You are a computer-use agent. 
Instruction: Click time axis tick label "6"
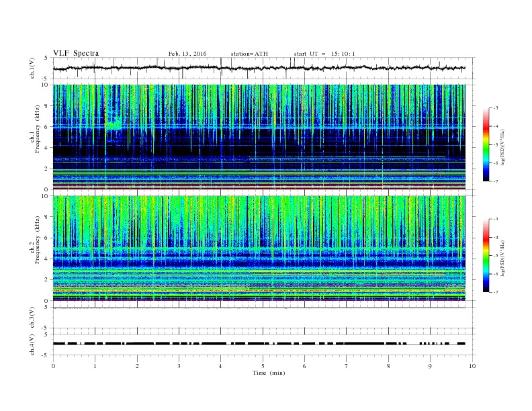click(x=304, y=366)
